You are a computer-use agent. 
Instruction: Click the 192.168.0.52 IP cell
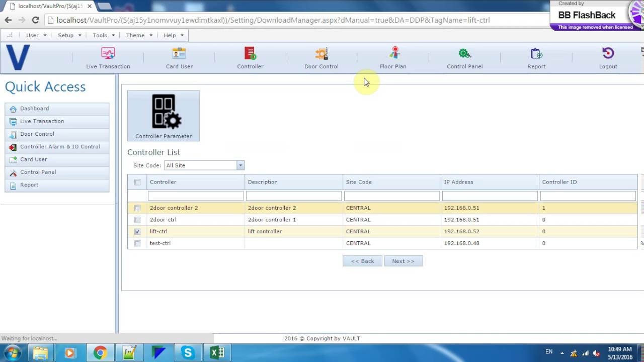[x=490, y=231]
